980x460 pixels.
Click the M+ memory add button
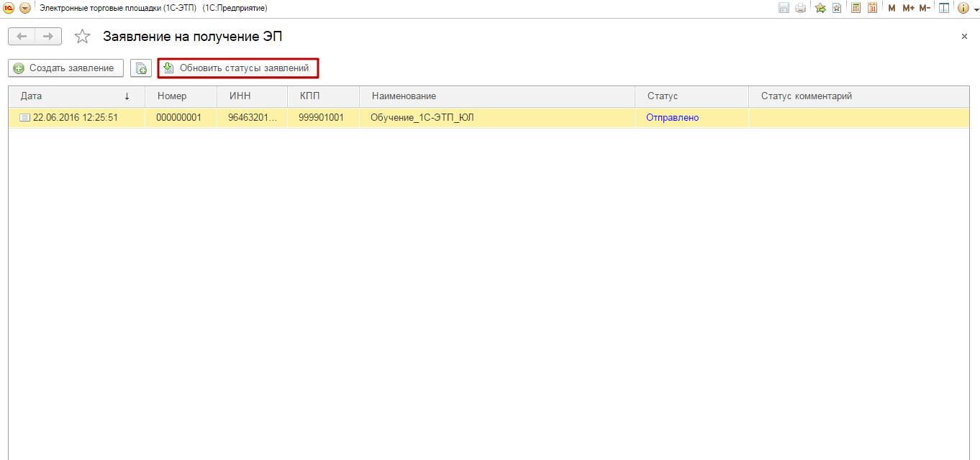click(908, 8)
